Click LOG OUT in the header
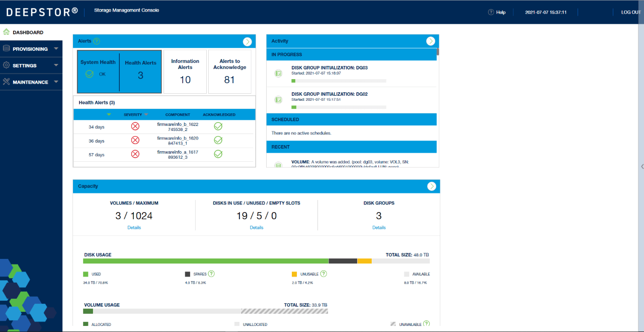This screenshot has height=332, width=644. 631,12
